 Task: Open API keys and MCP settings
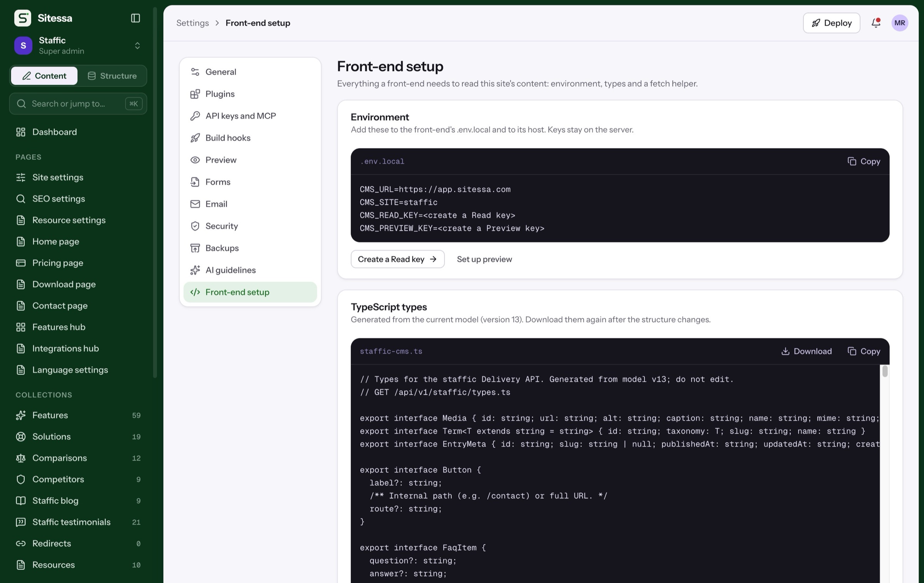pos(250,116)
